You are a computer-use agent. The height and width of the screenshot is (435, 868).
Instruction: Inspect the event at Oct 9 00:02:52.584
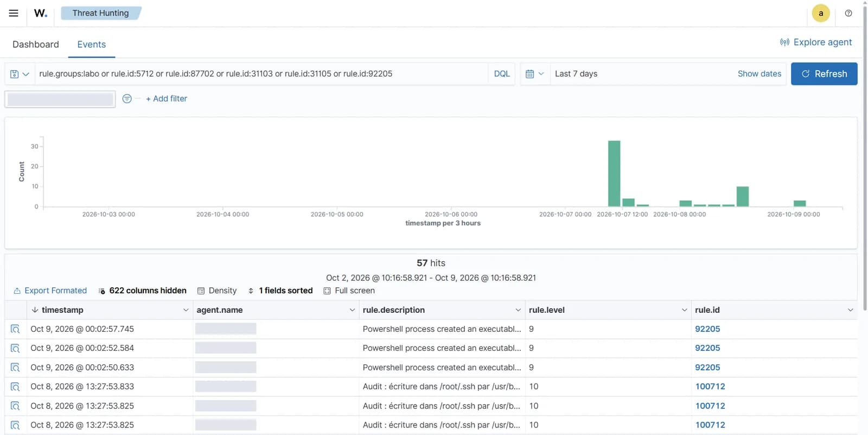click(15, 348)
